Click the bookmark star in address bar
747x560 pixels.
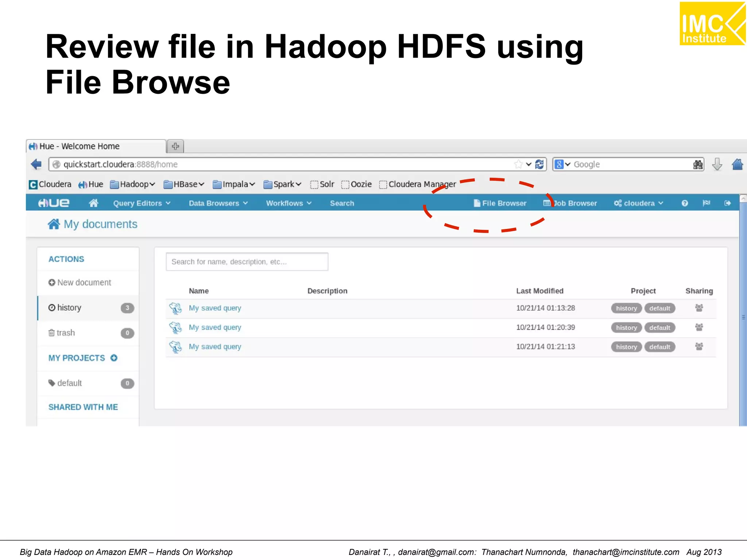(518, 164)
